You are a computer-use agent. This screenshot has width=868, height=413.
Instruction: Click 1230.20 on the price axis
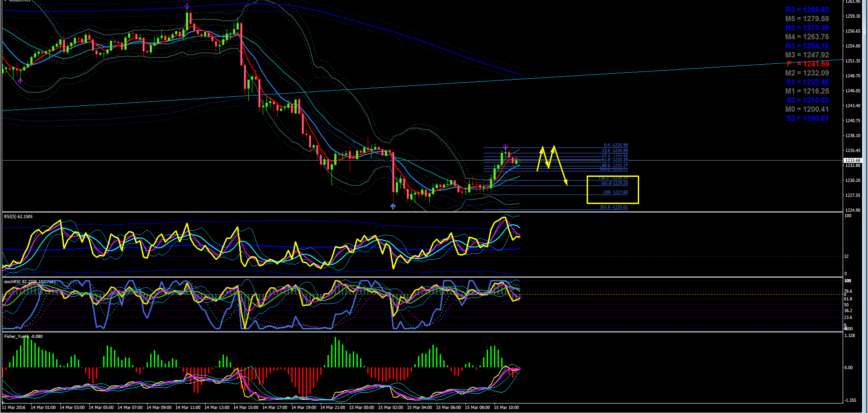pos(852,180)
